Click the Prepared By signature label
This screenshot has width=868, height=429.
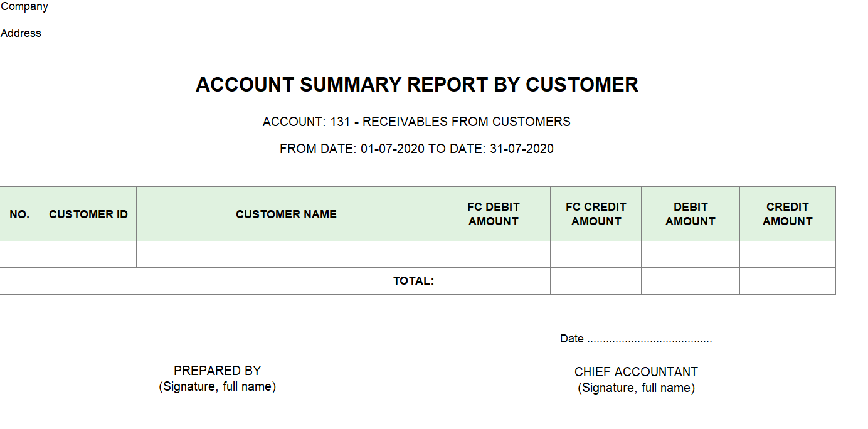217,378
